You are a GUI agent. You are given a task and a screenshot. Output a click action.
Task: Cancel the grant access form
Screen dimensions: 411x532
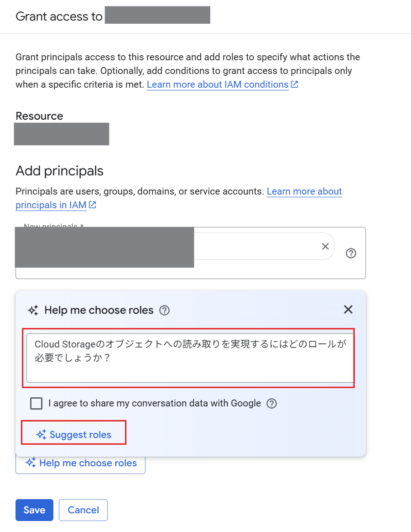tap(83, 510)
